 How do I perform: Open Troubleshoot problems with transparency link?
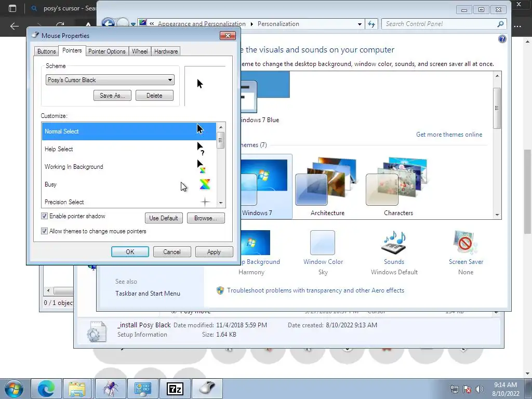click(x=315, y=290)
